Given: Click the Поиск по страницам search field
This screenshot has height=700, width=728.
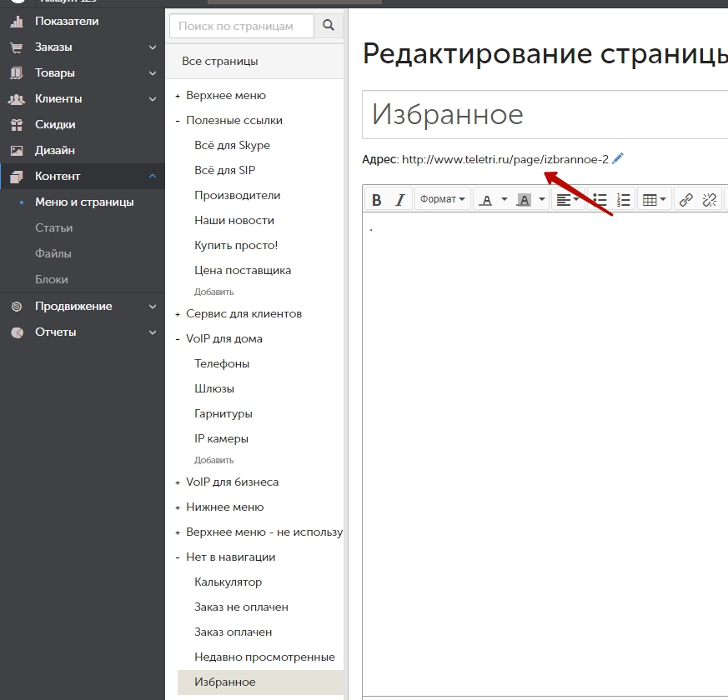Looking at the screenshot, I should pyautogui.click(x=242, y=26).
